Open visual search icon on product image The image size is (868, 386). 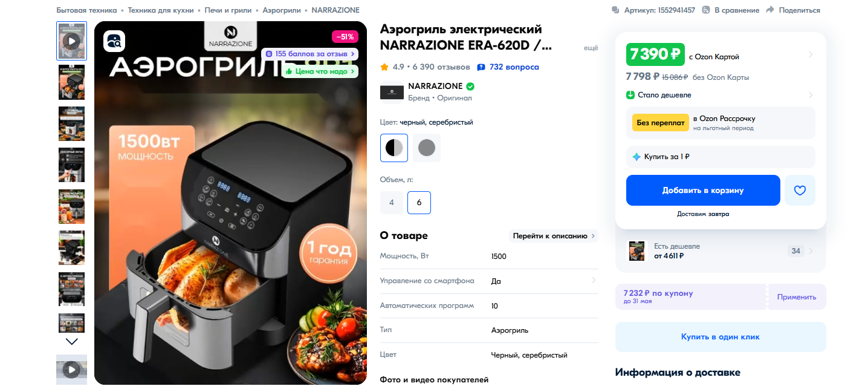tap(114, 41)
